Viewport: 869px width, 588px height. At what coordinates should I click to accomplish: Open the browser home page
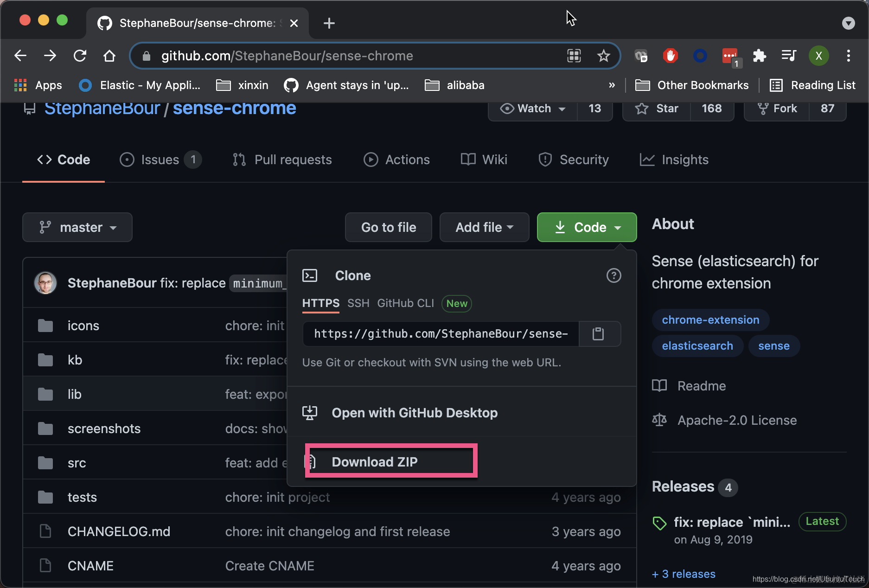[x=109, y=56]
